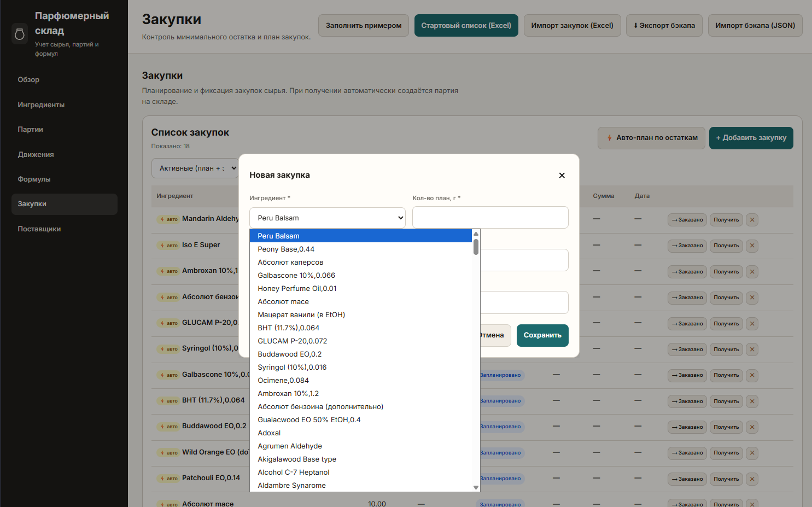The image size is (812, 507).
Task: Delete the Mandarin Aldehyde purchase row
Action: pos(752,220)
